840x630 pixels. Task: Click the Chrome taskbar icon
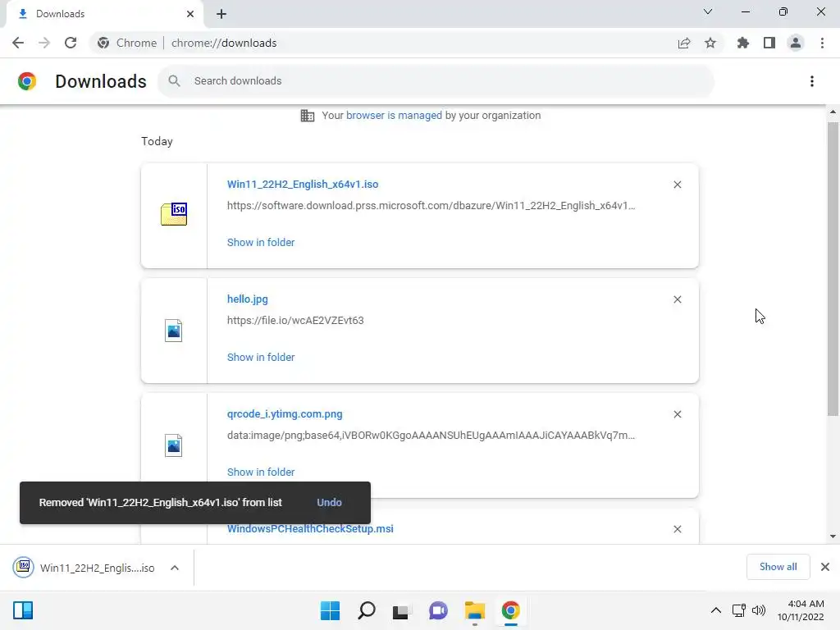[510, 610]
